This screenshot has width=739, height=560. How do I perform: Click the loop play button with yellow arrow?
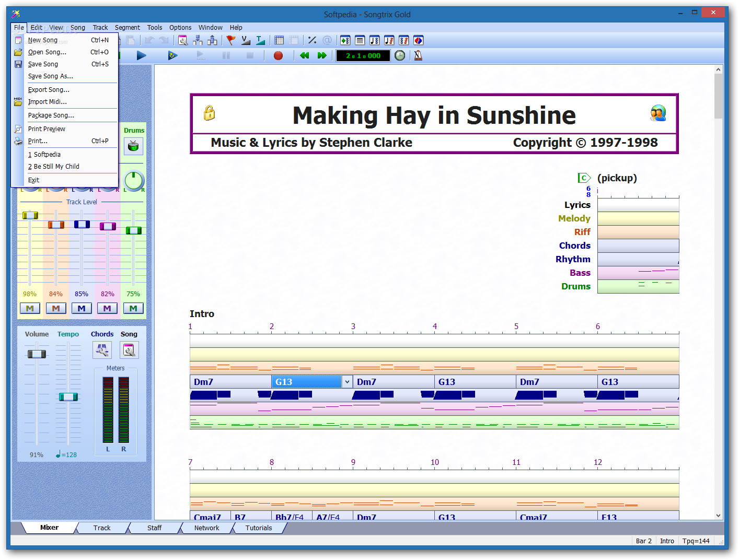172,55
